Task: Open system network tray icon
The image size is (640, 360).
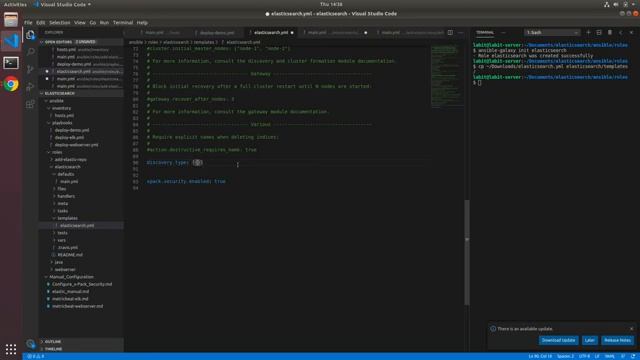Action: (607, 4)
